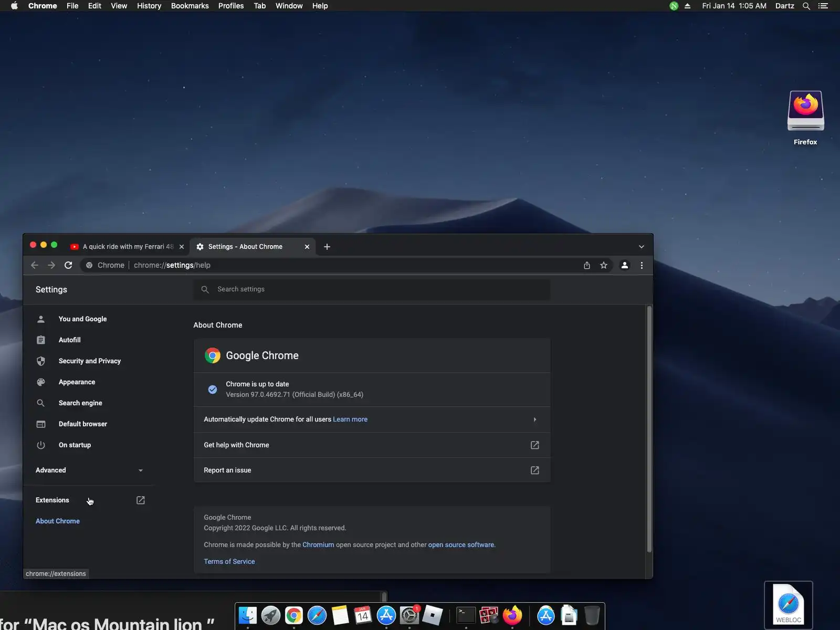Click the date and time in the menu bar
Screen dimensions: 840x630
click(734, 6)
